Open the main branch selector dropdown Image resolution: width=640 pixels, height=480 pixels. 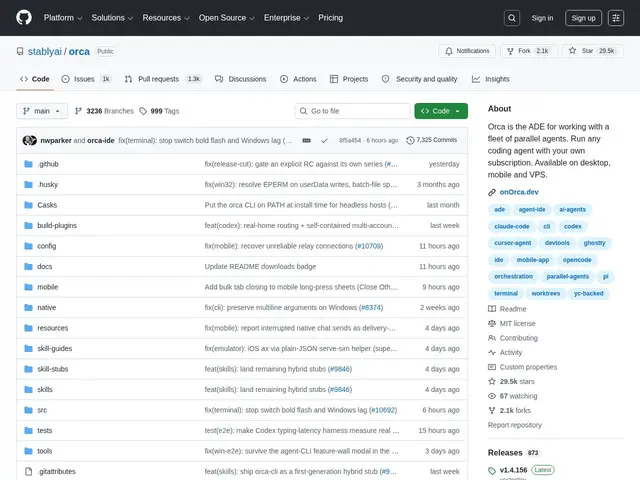point(42,111)
